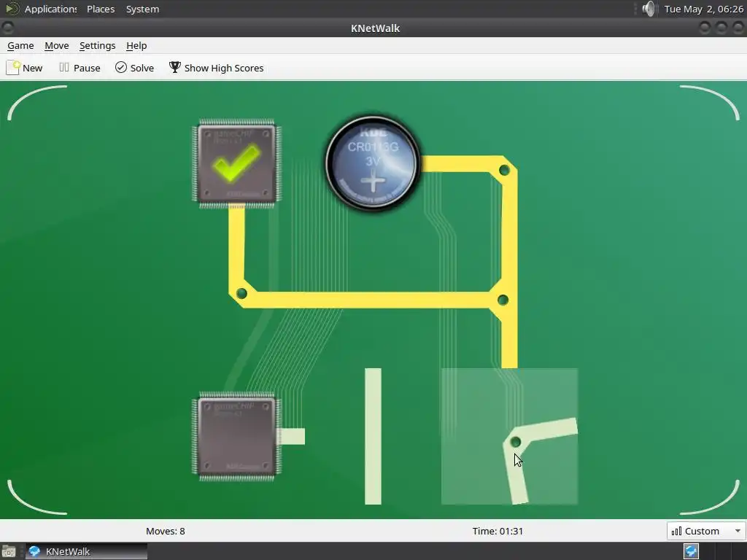Rotate the yellow corner wire right of battery
This screenshot has height=560, width=747.
(x=509, y=163)
